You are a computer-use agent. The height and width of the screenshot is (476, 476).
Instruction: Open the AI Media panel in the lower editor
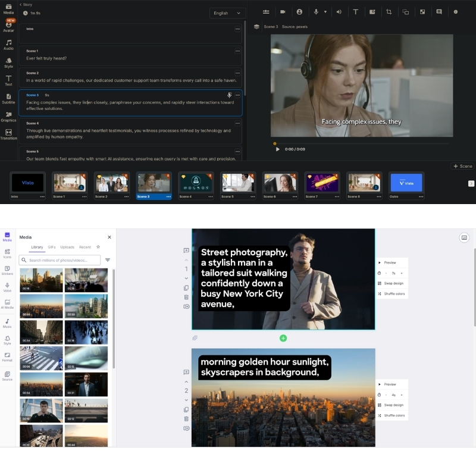(7, 303)
